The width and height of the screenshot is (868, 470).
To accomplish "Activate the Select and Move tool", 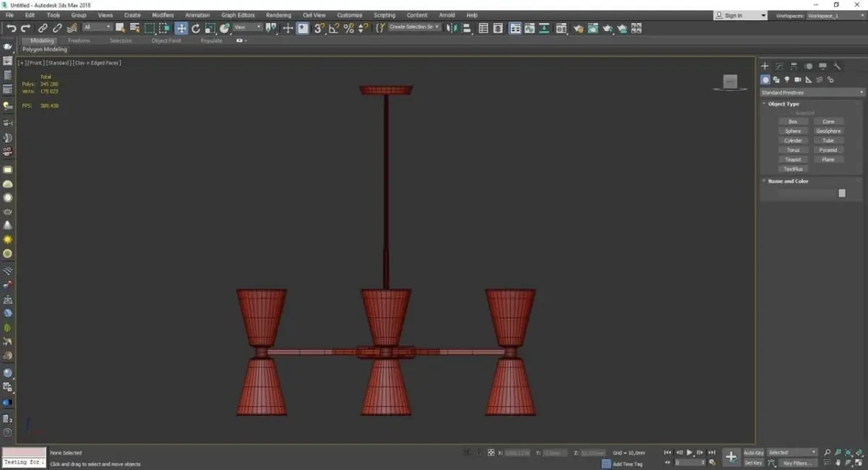I will 181,28.
